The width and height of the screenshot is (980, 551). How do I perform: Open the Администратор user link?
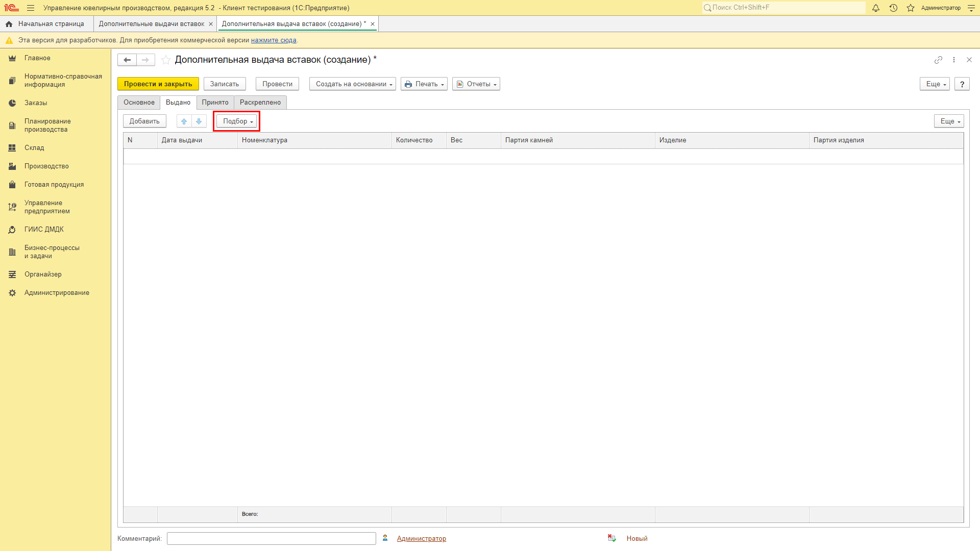(422, 538)
